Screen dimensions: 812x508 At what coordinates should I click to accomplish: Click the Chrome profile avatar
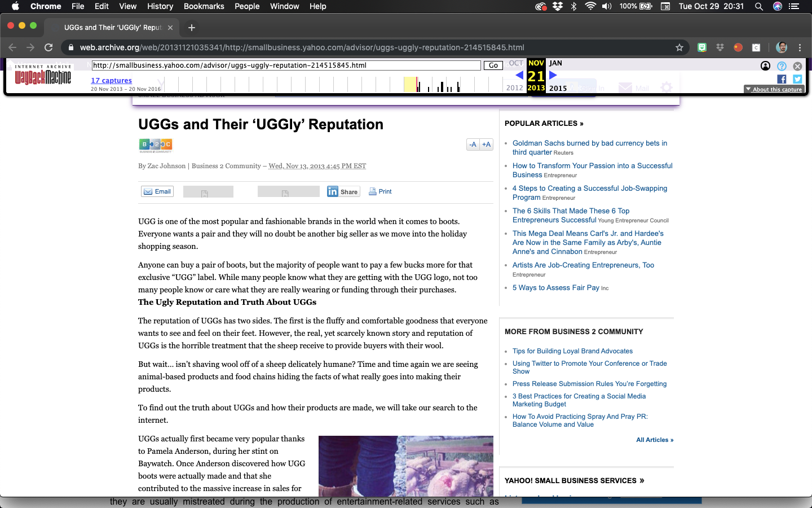click(782, 47)
